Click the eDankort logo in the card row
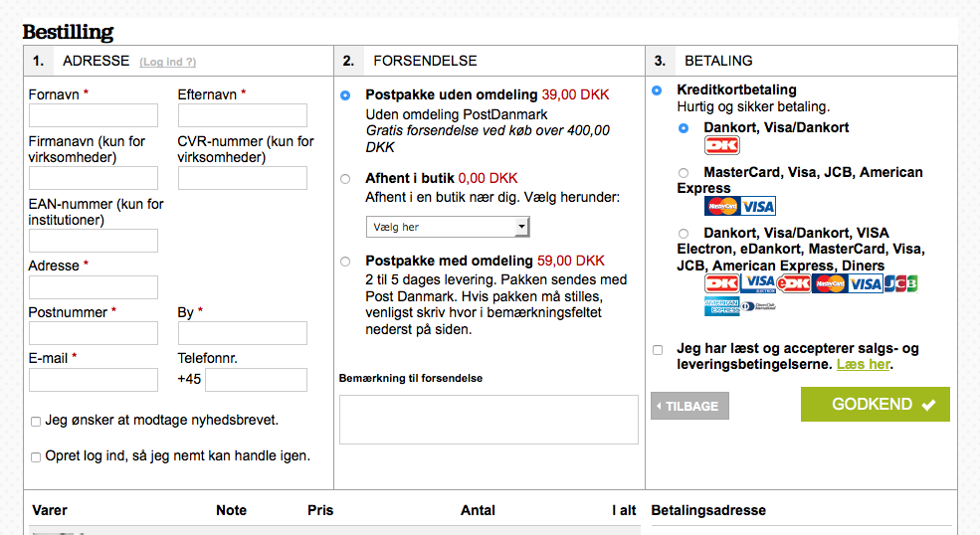This screenshot has height=535, width=980. (x=794, y=283)
